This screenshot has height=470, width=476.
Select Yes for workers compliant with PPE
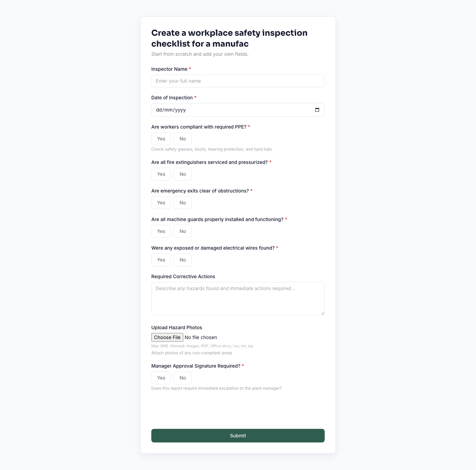point(161,139)
